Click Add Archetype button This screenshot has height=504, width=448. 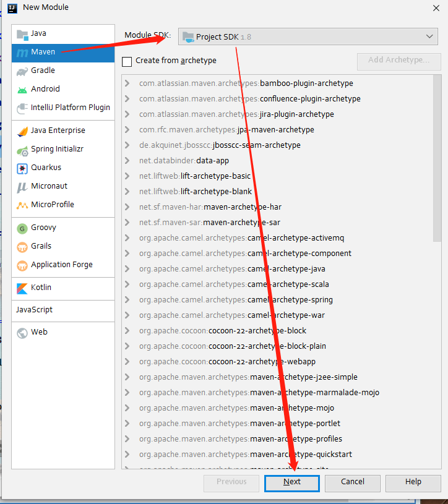coord(398,61)
